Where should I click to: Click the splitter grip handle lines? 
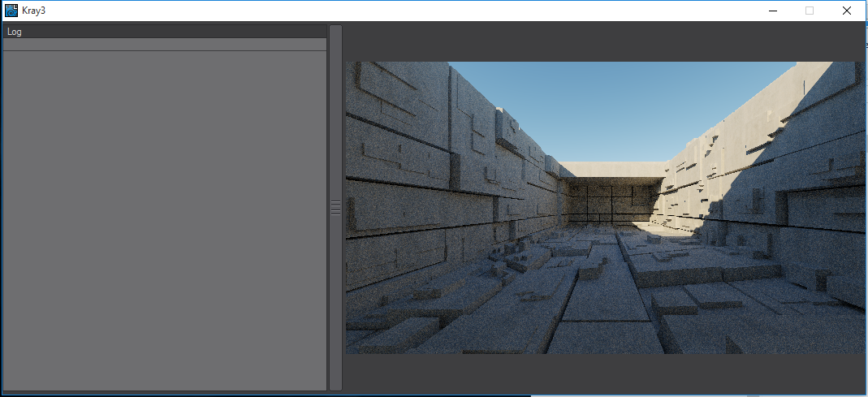pyautogui.click(x=335, y=208)
